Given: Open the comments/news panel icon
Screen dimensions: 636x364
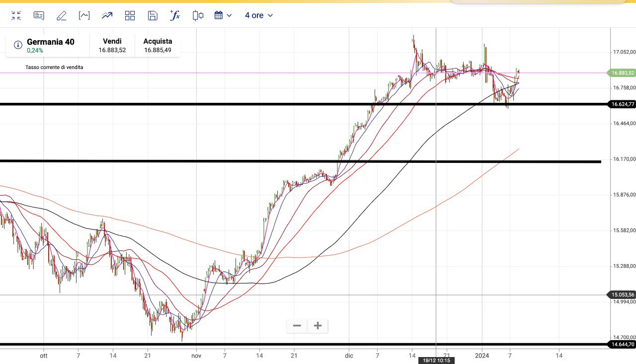Looking at the screenshot, I should [39, 15].
